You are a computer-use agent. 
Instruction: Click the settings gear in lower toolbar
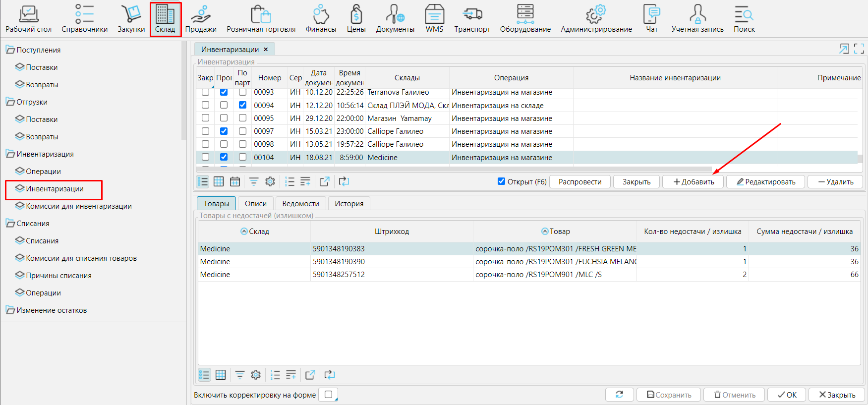tap(256, 375)
